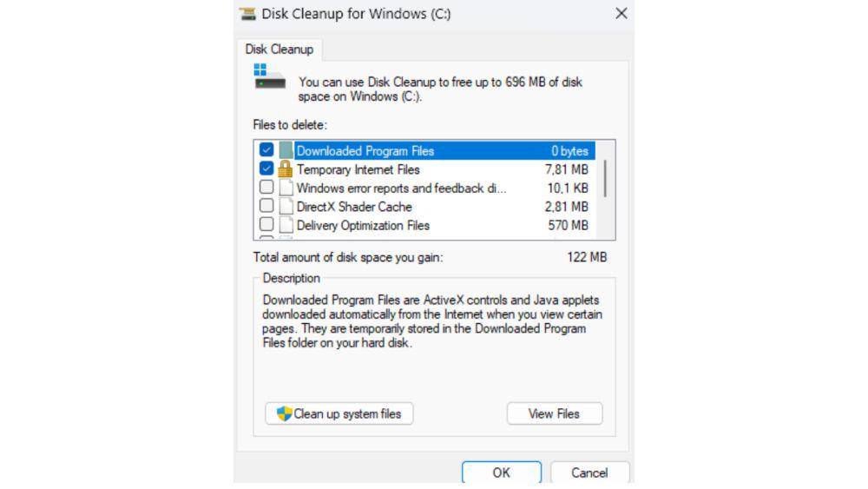This screenshot has width=868, height=489.
Task: Tick the Delivery Optimization Files checkbox
Action: (266, 224)
